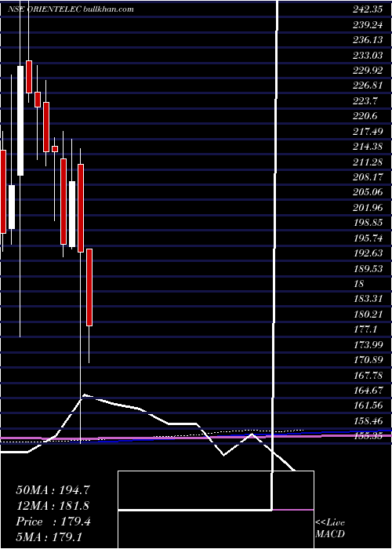Select the tall white candlestick near 230

20,121
